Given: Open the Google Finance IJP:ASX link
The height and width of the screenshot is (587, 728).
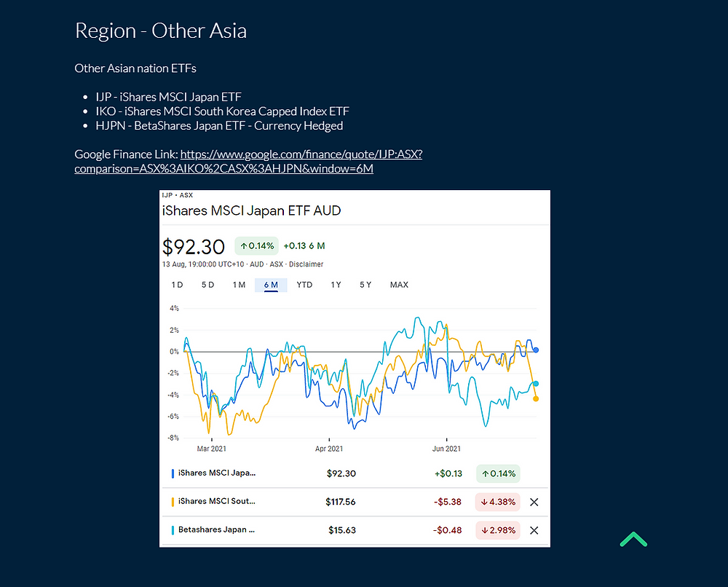Looking at the screenshot, I should (248, 161).
